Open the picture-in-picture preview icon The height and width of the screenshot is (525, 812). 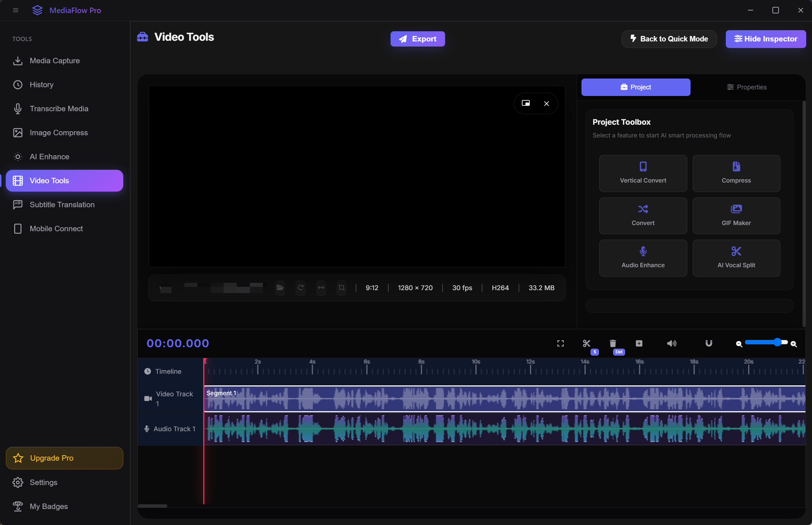526,103
